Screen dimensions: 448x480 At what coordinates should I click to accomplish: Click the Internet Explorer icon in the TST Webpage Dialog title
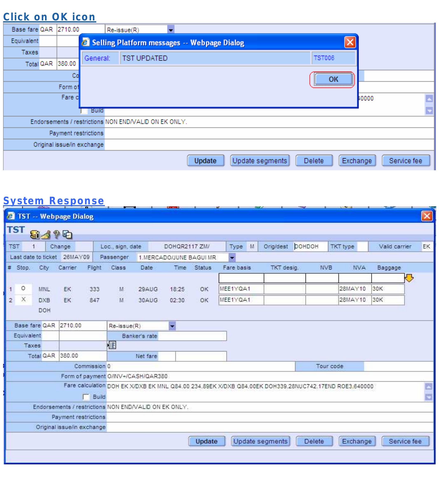[x=11, y=216]
